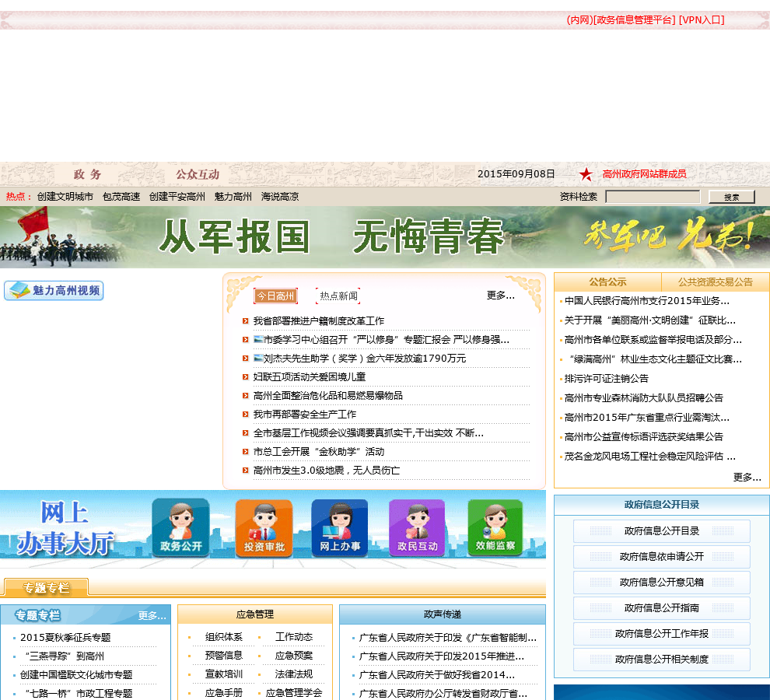
Task: Click the 政府信息公开指南 button
Action: pos(661,607)
